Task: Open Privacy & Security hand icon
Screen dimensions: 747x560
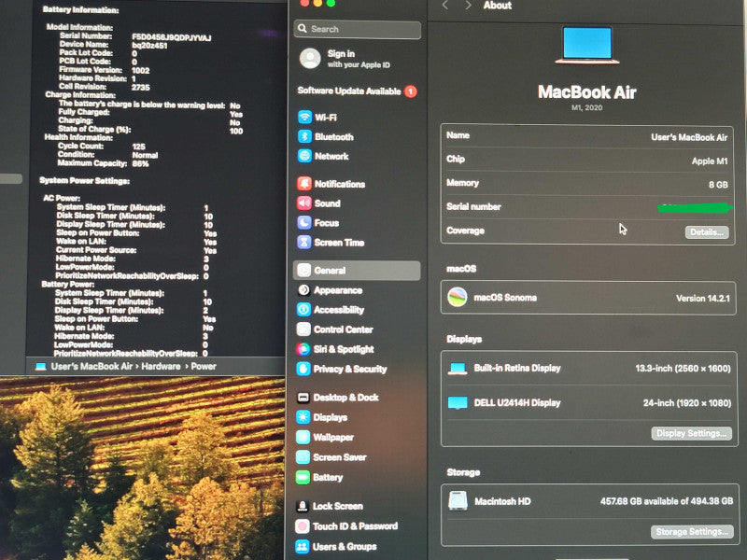Action: pyautogui.click(x=303, y=369)
